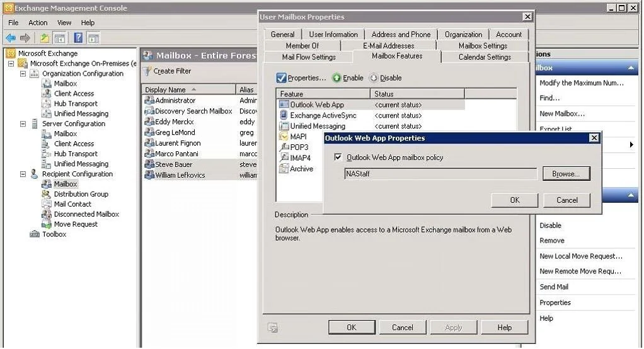644x349 pixels.
Task: Toggle Outlook Web App mailbox policy checkbox
Action: pos(338,157)
